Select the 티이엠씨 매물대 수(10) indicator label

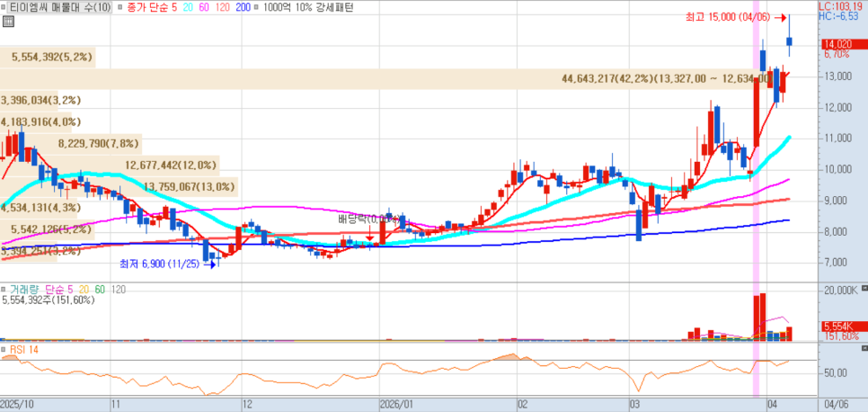point(60,8)
